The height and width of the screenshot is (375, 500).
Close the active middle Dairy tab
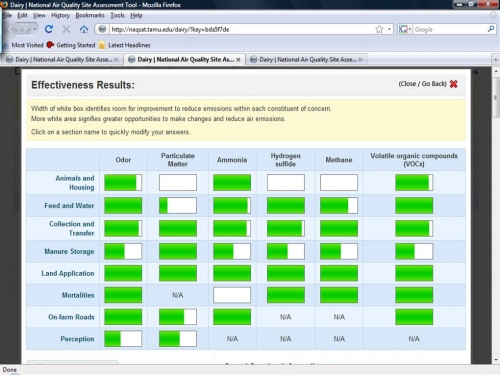tap(238, 60)
